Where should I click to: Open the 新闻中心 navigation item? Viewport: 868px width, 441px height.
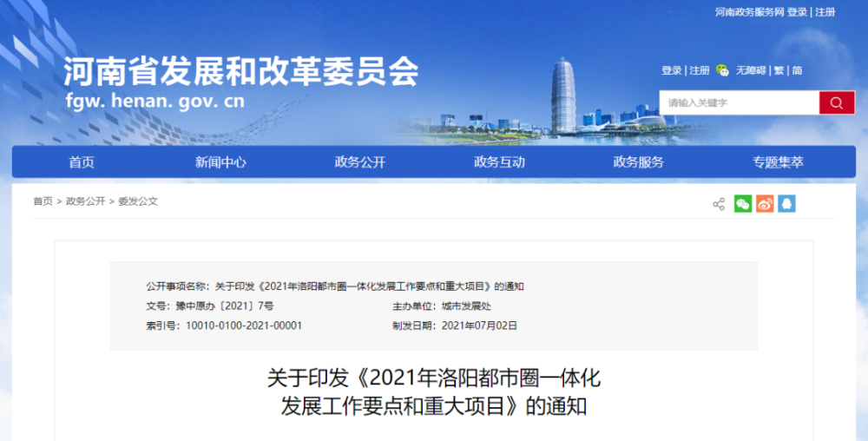click(x=220, y=162)
